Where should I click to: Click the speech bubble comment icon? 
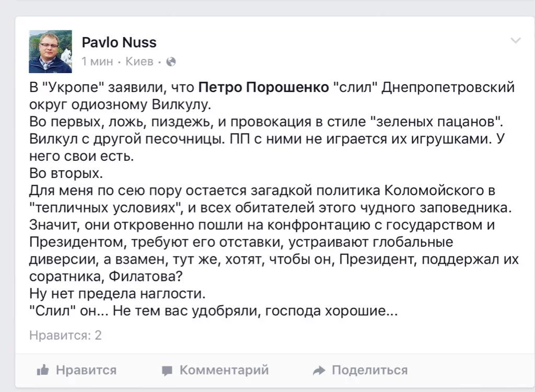pos(167,371)
